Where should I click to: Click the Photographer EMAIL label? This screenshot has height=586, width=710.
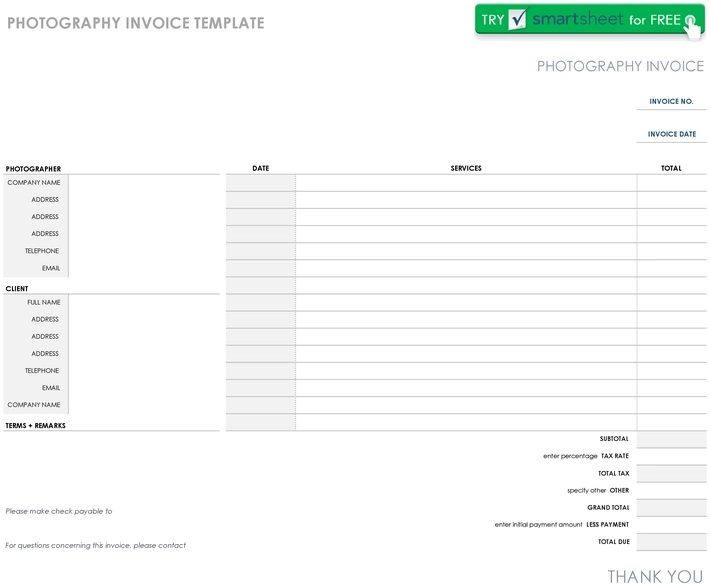(51, 268)
